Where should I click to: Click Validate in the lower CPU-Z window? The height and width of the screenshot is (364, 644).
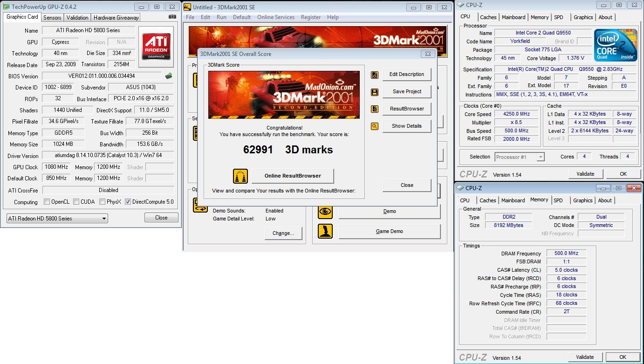(x=585, y=357)
